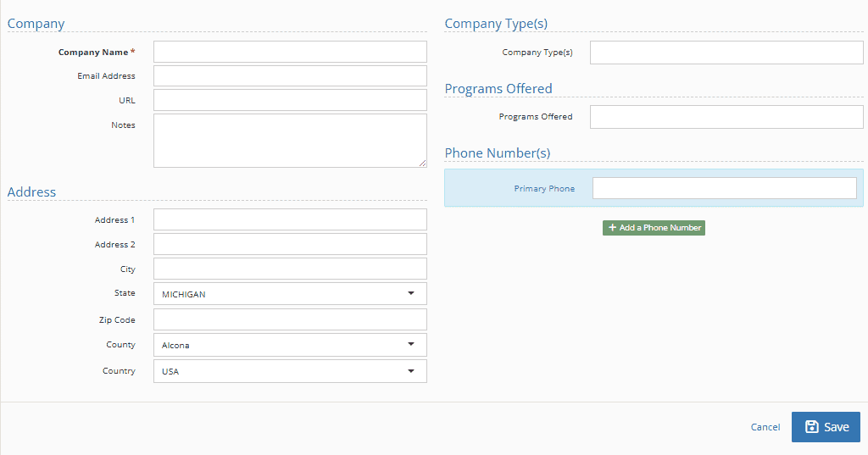Open the Company Type(s) selection field

click(726, 53)
